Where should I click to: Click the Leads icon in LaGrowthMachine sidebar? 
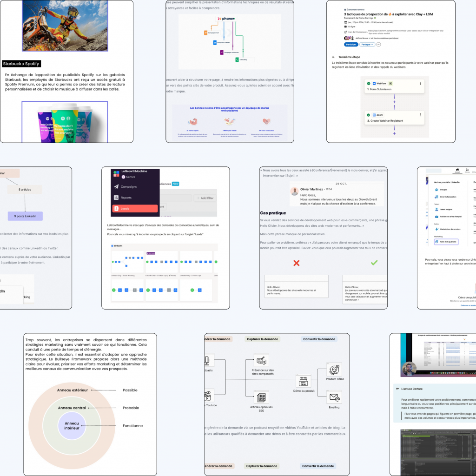coord(117,209)
